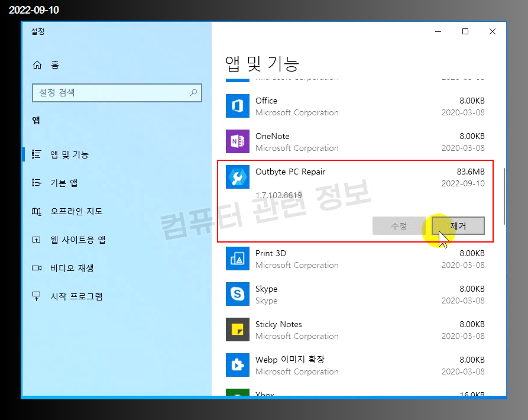Click the 8.00KB size of Print 3D
This screenshot has width=528, height=420.
pyautogui.click(x=472, y=253)
